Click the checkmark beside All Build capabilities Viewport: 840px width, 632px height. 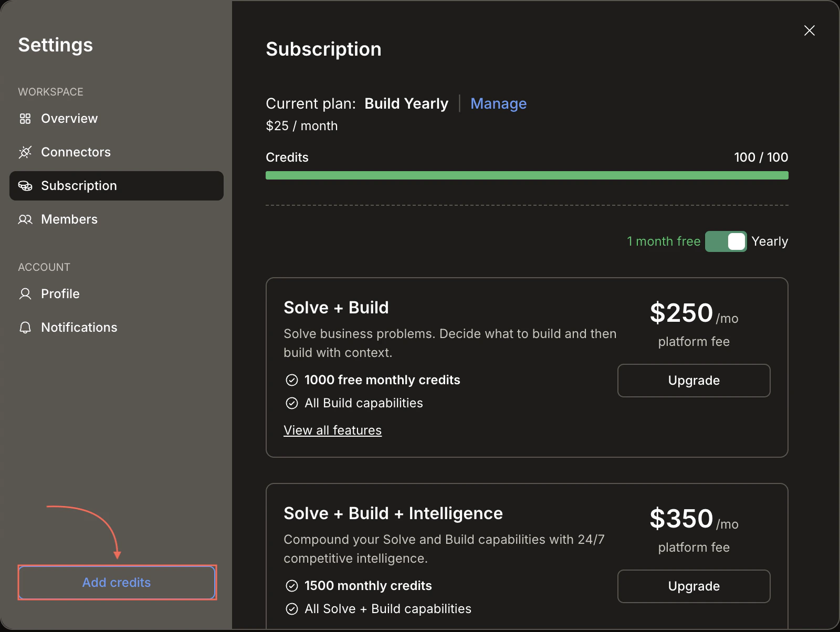point(292,403)
